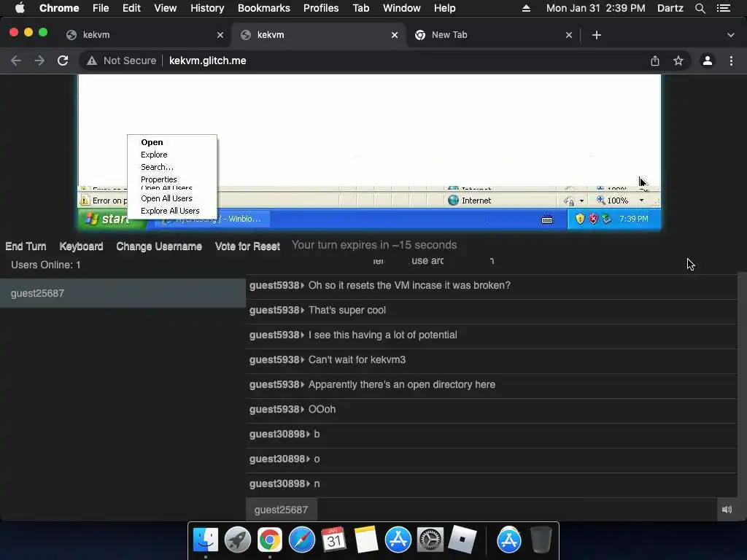Click the Chrome forward arrow
747x560 pixels.
39,61
